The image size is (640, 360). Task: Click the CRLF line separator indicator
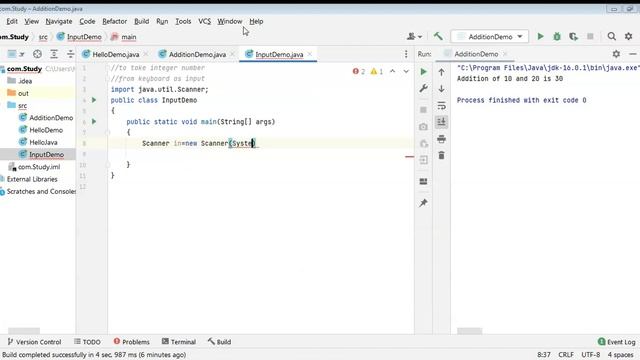point(566,355)
